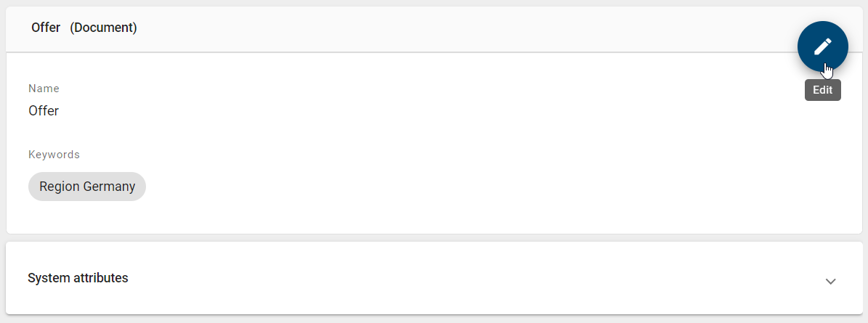The height and width of the screenshot is (323, 868).
Task: Select the Offer name value text
Action: [44, 111]
